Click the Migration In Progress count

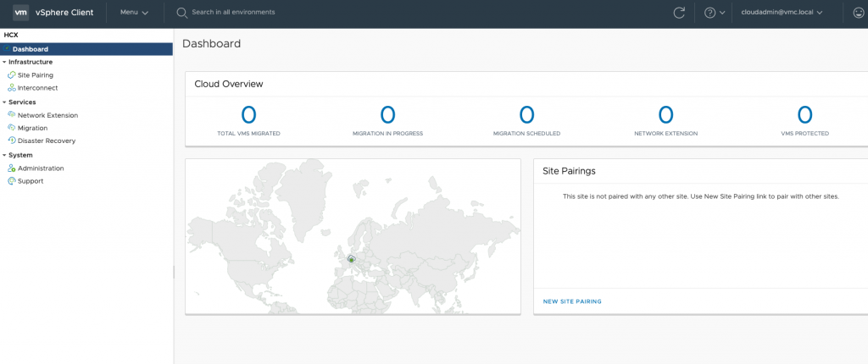[x=387, y=114]
